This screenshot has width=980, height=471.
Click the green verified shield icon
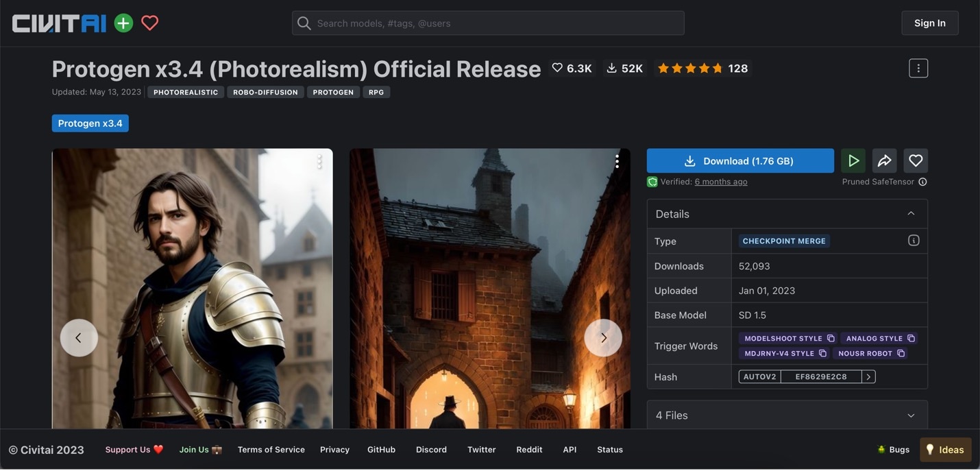[652, 182]
